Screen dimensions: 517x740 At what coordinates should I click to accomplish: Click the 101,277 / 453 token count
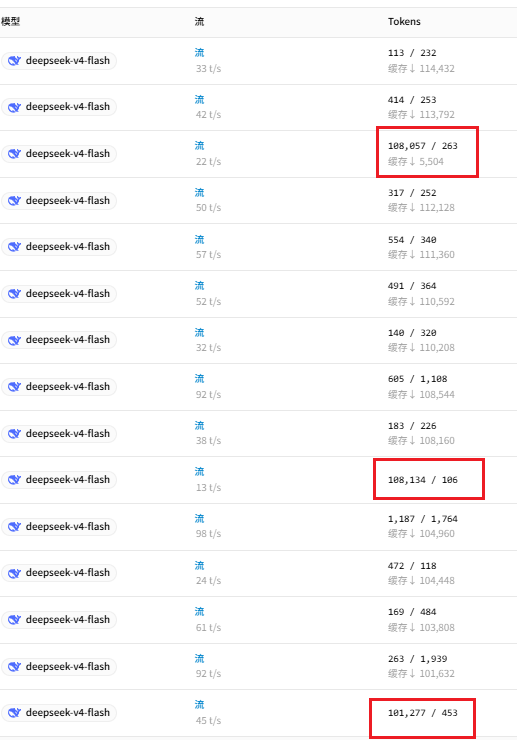tap(423, 713)
